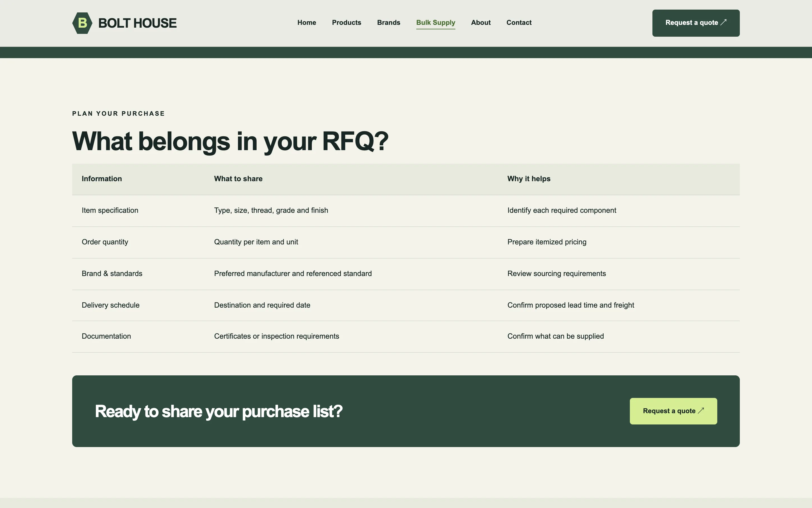Click the Information column header

102,179
